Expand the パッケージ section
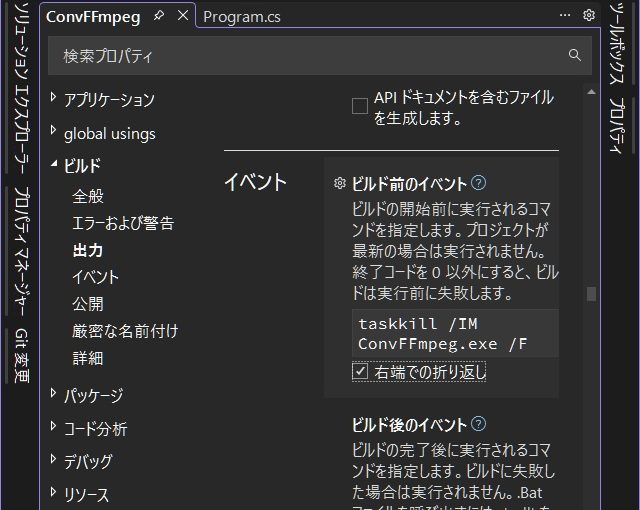 point(53,393)
